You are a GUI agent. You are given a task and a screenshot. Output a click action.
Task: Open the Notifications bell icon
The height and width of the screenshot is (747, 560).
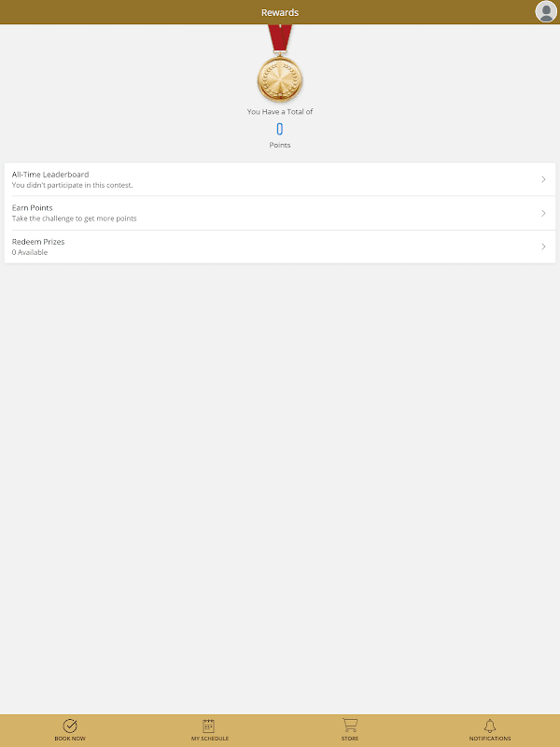click(490, 726)
